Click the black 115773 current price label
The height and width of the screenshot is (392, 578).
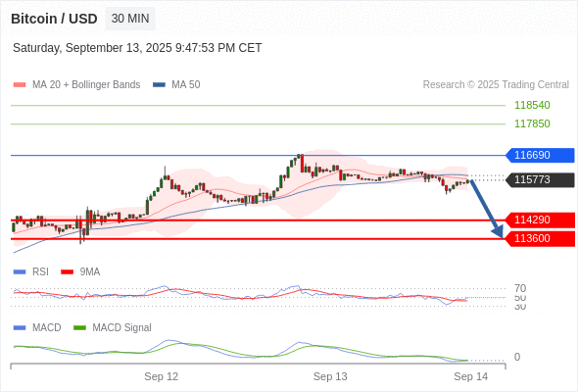(540, 180)
